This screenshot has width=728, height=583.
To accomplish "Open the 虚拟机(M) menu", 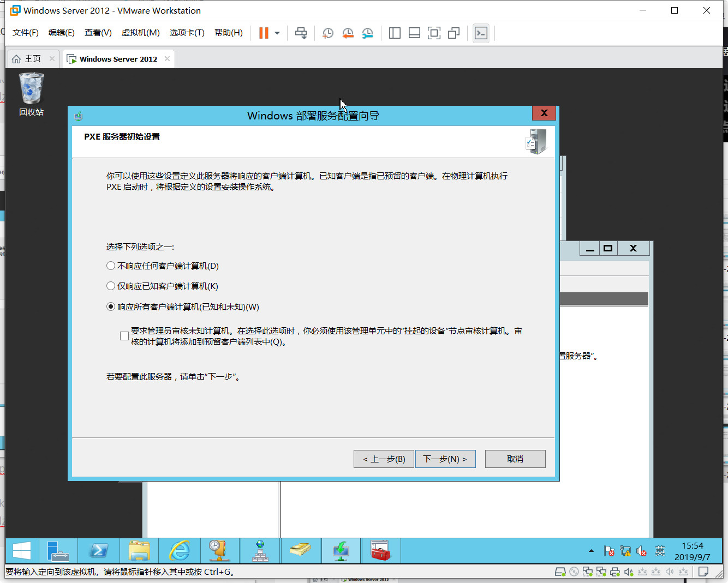I will (140, 33).
